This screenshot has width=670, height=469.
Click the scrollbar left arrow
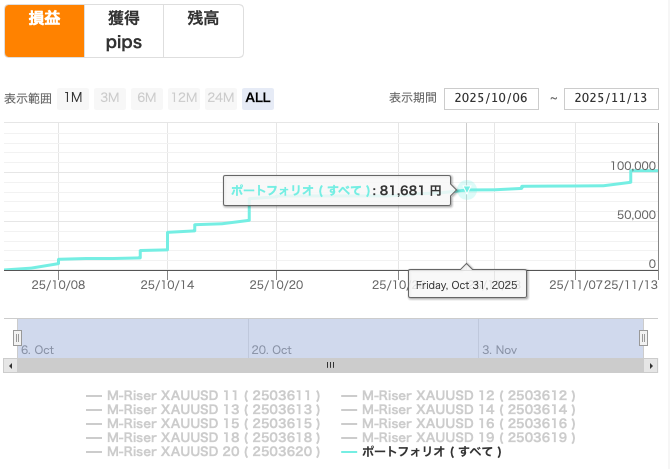click(10, 365)
